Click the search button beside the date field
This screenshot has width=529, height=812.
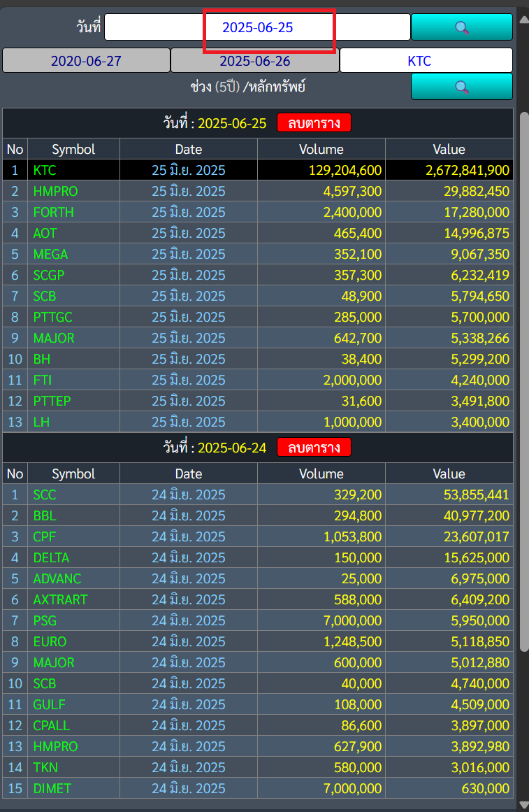(x=462, y=27)
